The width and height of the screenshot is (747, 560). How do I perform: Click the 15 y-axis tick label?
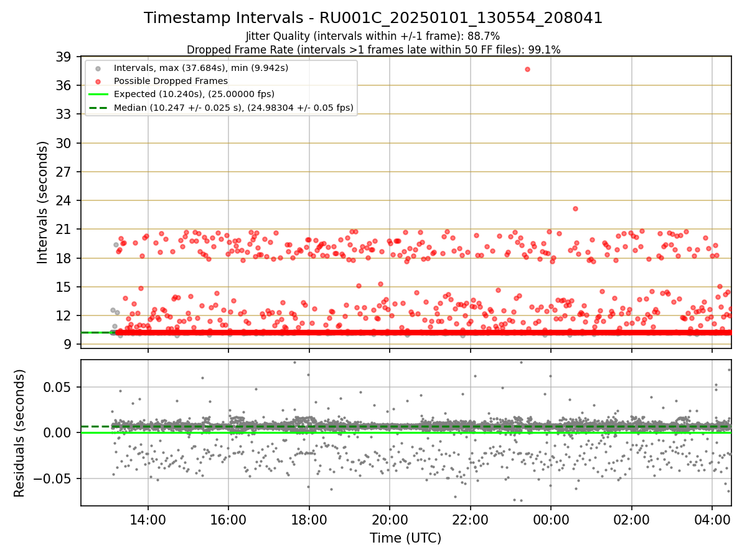[x=63, y=287]
